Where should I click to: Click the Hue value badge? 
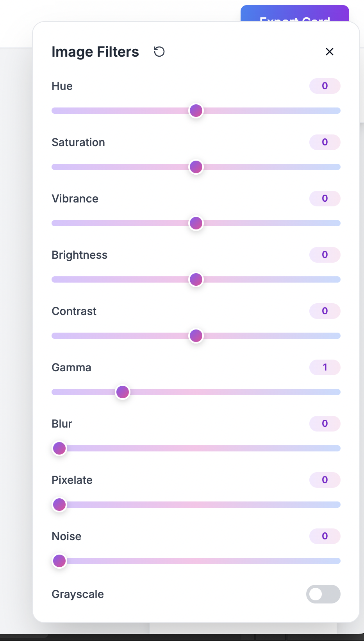325,86
